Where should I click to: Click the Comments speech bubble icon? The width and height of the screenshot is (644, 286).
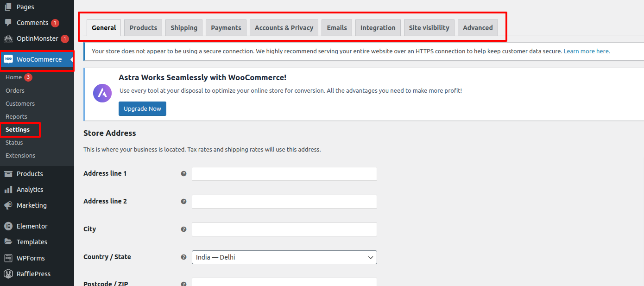[x=8, y=23]
